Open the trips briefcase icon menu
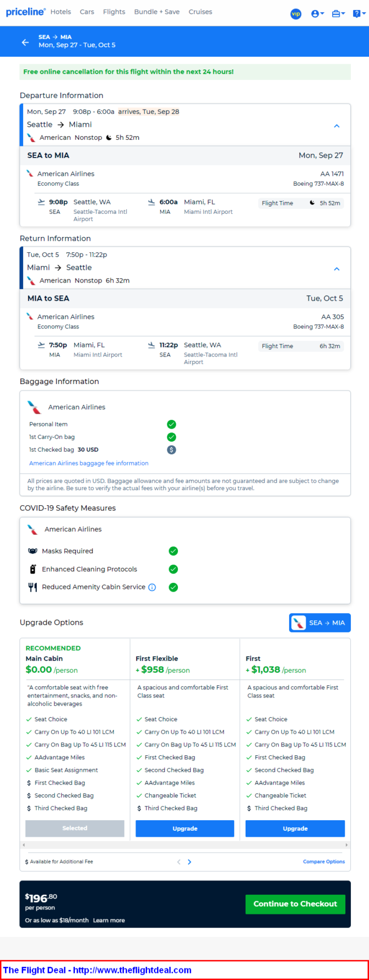The image size is (369, 980). point(338,14)
